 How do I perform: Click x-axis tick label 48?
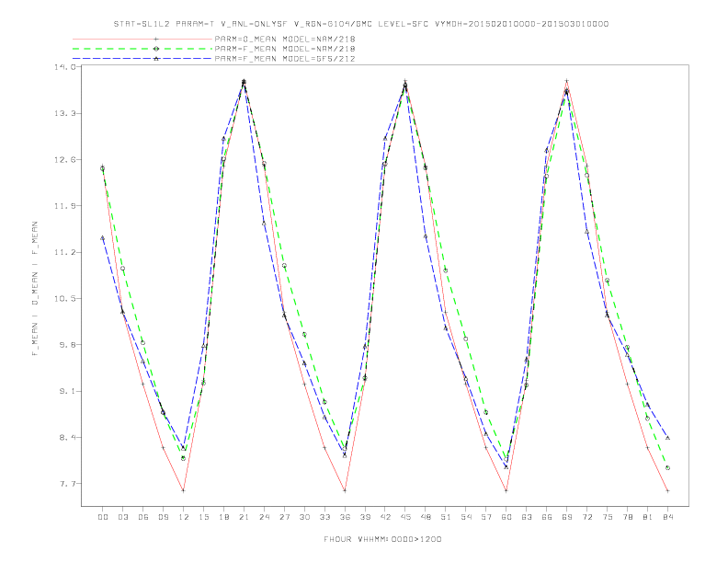point(426,517)
